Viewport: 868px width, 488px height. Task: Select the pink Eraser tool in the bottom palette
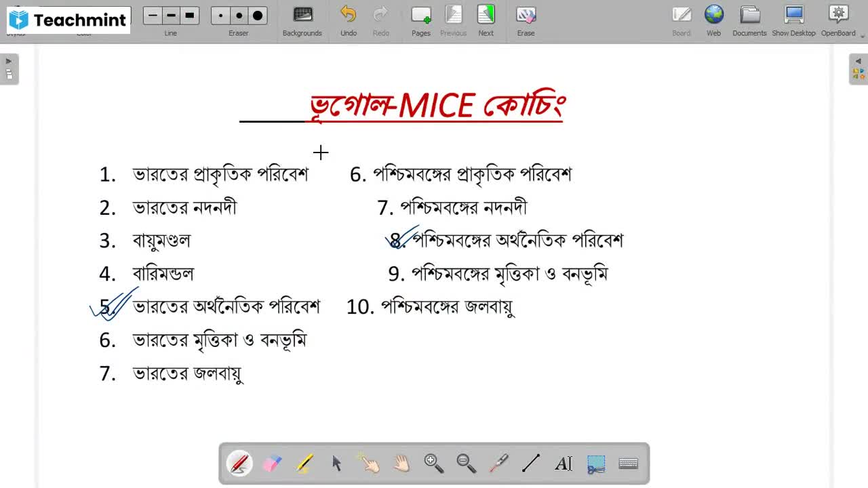tap(272, 464)
